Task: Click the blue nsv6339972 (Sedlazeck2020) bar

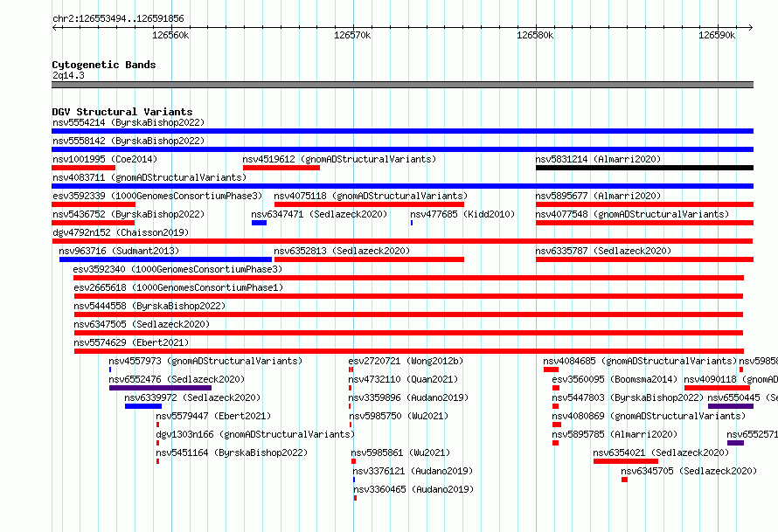Action: coord(143,406)
